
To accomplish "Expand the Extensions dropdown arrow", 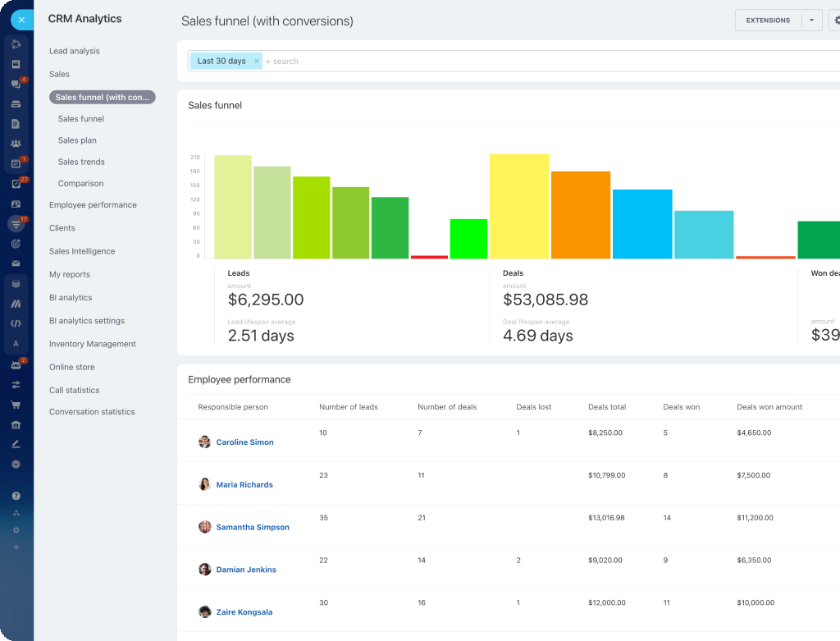I will pyautogui.click(x=811, y=21).
